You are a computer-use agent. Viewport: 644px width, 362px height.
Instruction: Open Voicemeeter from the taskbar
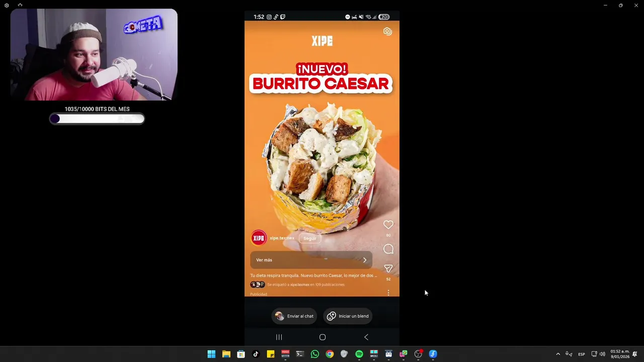pyautogui.click(x=285, y=354)
